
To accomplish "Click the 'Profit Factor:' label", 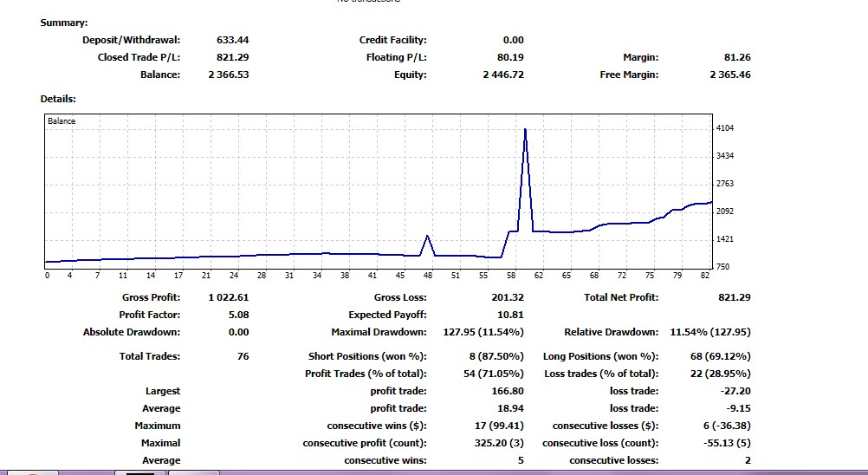I will click(x=150, y=315).
